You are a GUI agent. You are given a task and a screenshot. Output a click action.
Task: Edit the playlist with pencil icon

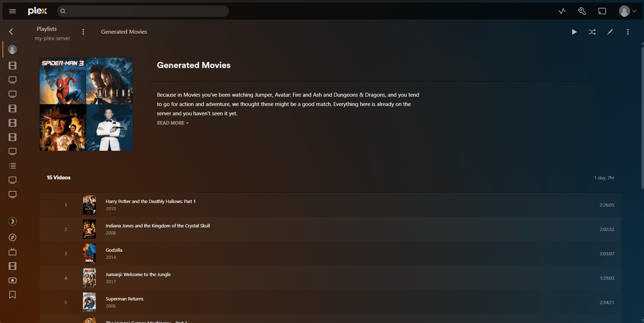point(610,32)
